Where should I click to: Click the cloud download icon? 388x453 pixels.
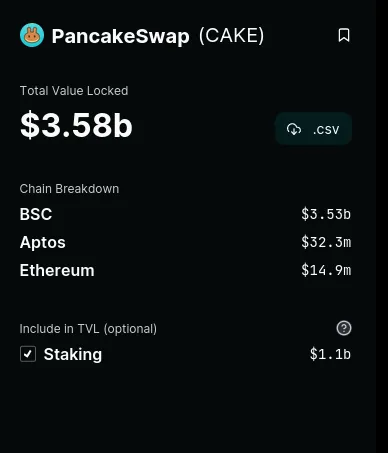tap(294, 129)
